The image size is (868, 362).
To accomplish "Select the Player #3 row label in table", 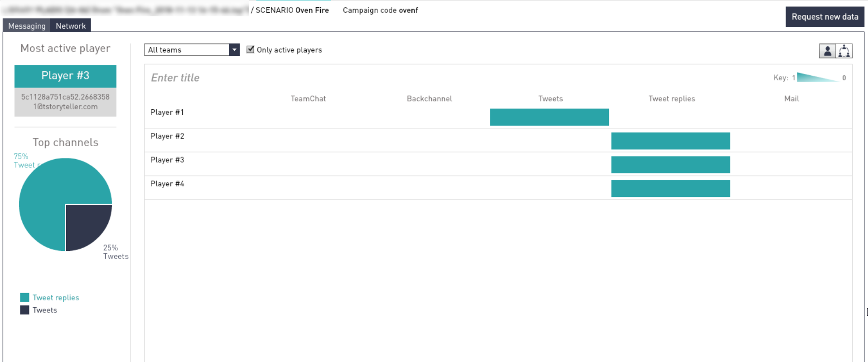I will (167, 160).
